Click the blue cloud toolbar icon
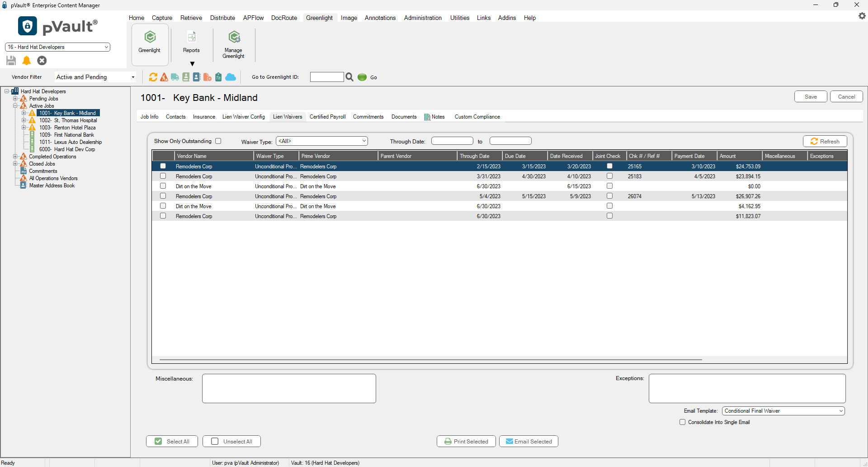Screen dimensions: 868x467 click(231, 77)
